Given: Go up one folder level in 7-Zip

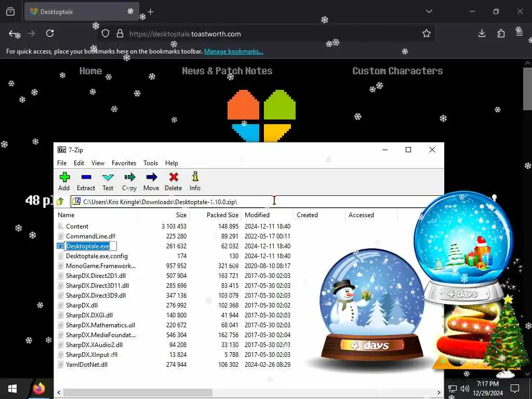Looking at the screenshot, I should tap(60, 202).
